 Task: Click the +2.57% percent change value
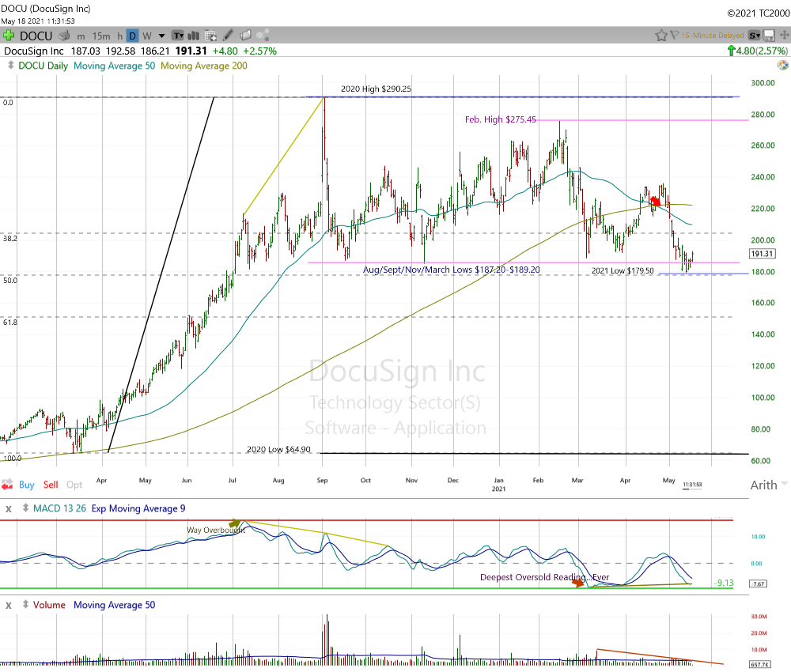259,51
